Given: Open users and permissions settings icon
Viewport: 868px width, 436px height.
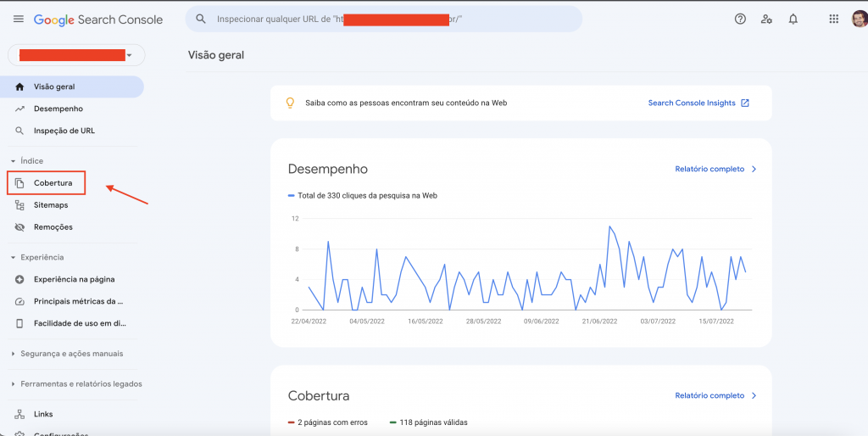Looking at the screenshot, I should tap(766, 19).
